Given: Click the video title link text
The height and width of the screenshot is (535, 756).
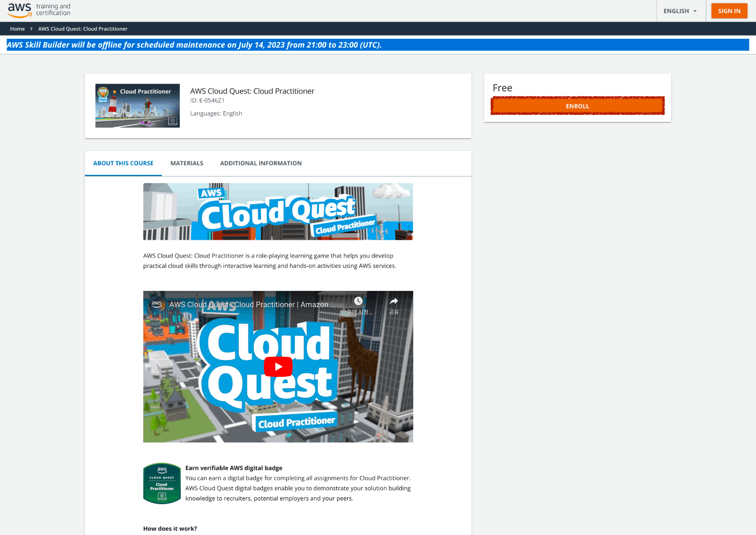Looking at the screenshot, I should (252, 304).
